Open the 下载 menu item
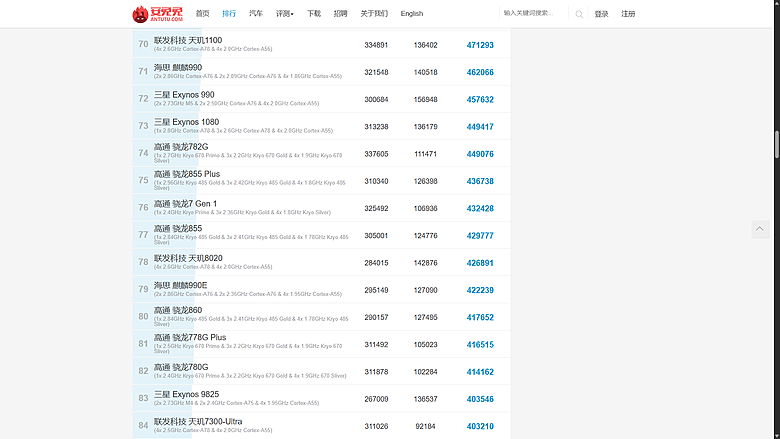This screenshot has width=780, height=439. click(x=314, y=13)
